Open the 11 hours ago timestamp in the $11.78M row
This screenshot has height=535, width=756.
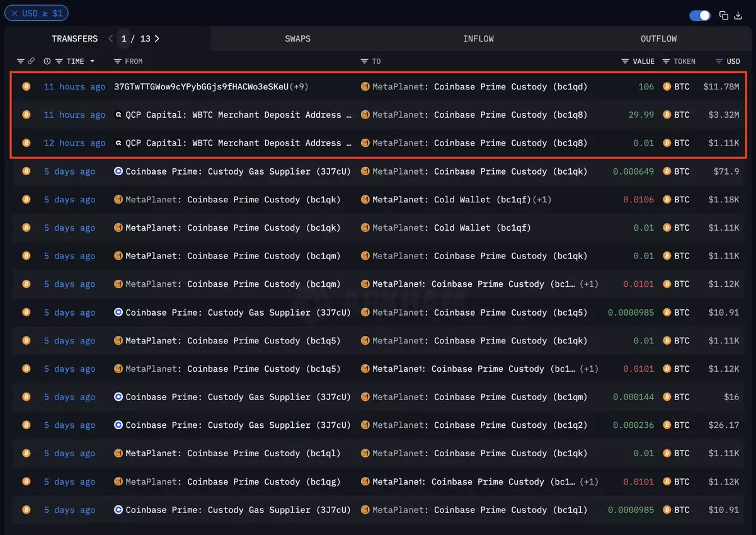74,86
